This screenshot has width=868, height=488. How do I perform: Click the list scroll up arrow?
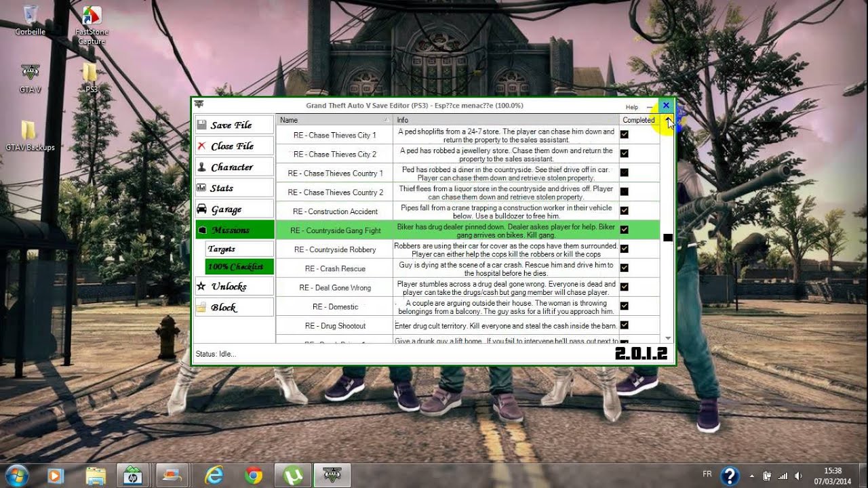pos(668,120)
